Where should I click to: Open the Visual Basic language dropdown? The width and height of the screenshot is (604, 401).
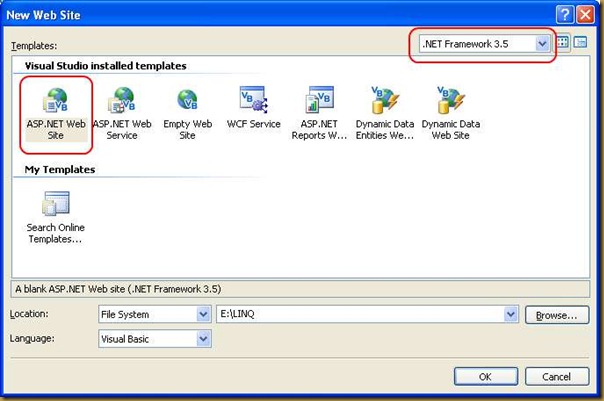coord(203,339)
